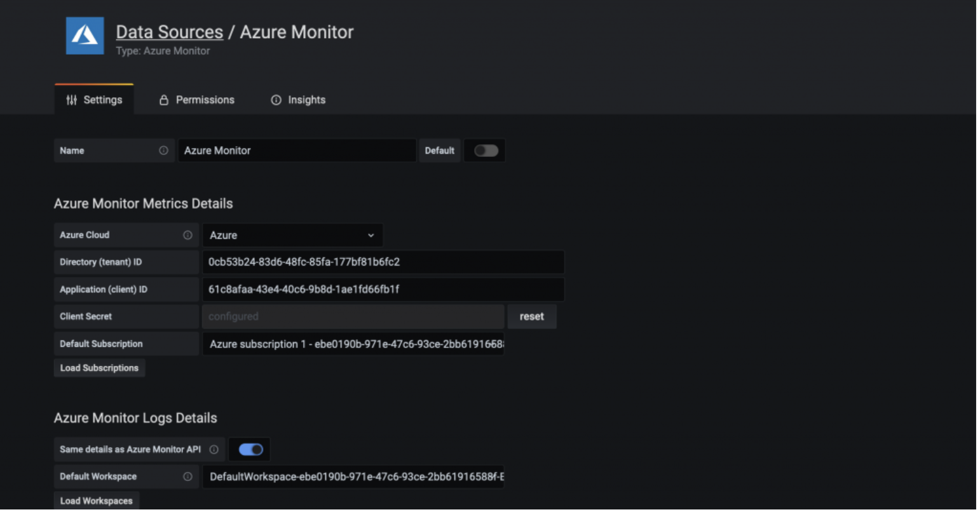Click the Azure Monitor logo icon
Viewport: 980px width, 512px height.
pos(85,36)
